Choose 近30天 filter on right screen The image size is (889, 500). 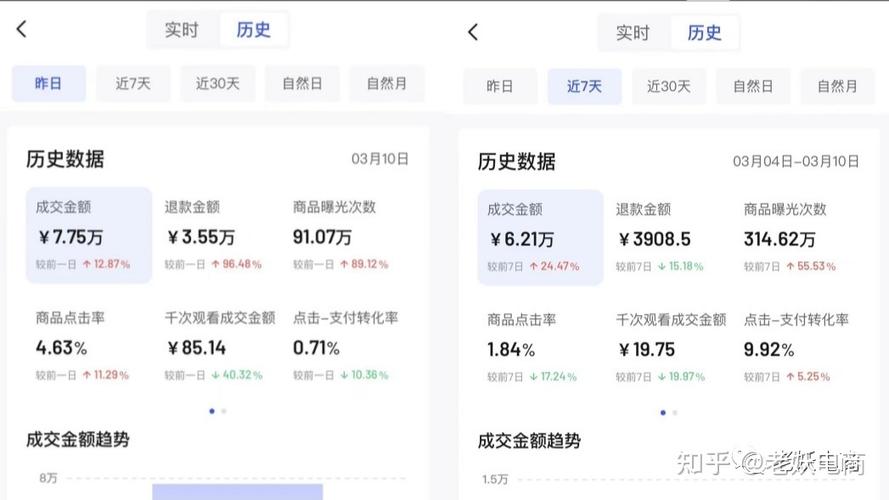click(x=669, y=86)
